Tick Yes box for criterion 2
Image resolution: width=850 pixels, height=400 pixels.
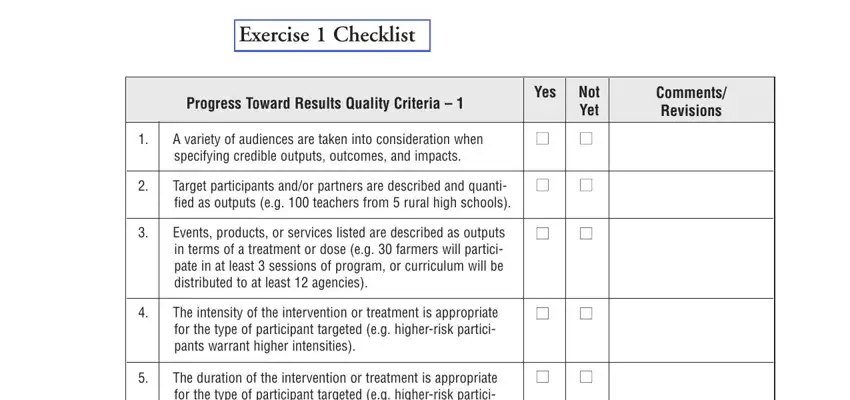pos(542,185)
